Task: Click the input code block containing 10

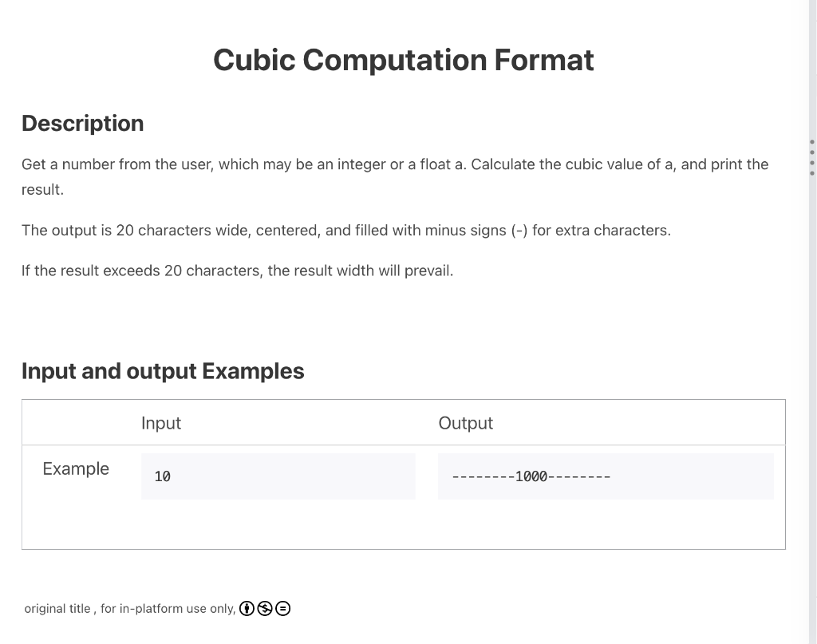Action: click(x=278, y=476)
